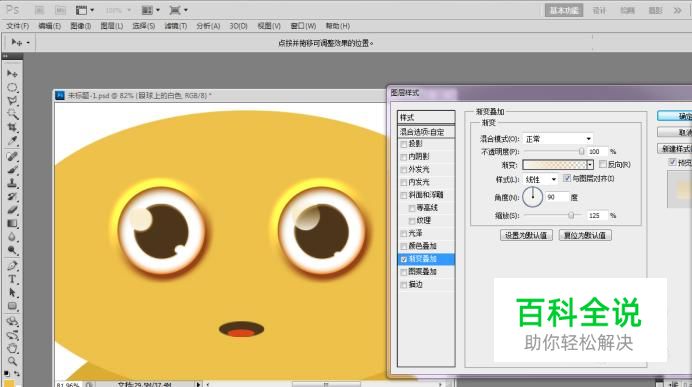692x387 pixels.
Task: Select the Clone Stamp tool
Action: pos(12,183)
